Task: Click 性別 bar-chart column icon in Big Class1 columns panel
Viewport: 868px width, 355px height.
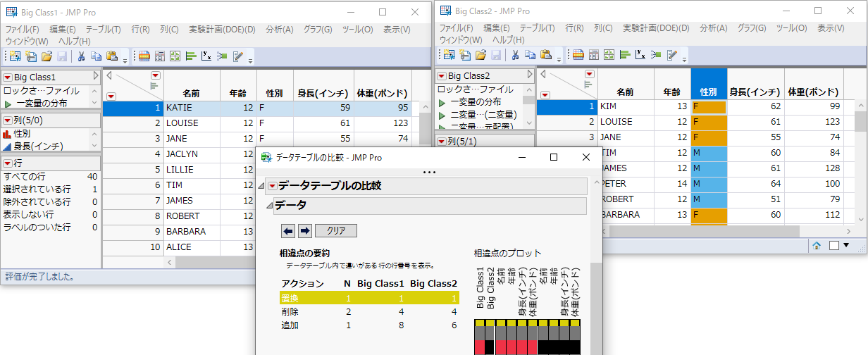Action: click(8, 133)
